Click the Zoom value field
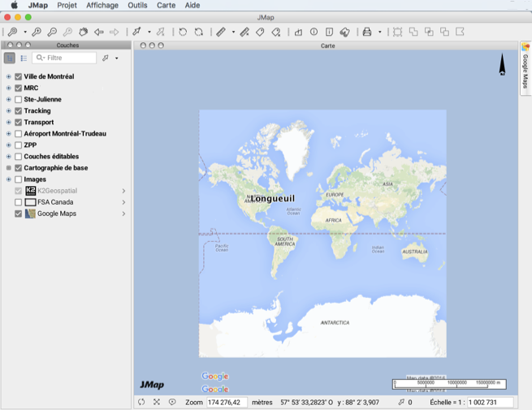 227,402
